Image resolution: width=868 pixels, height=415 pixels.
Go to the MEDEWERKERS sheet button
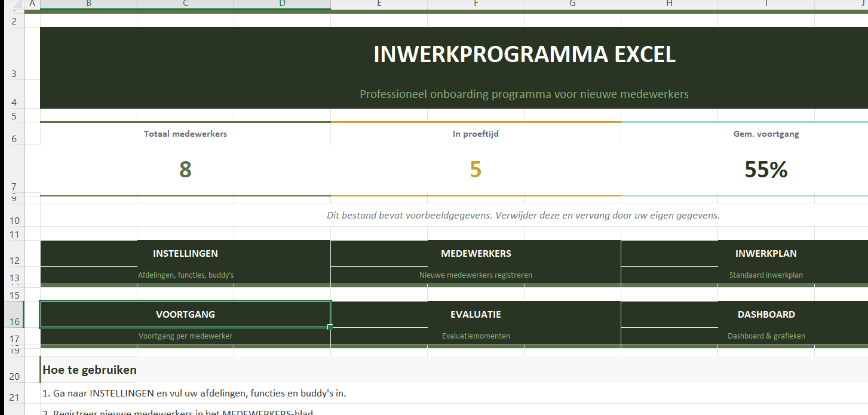pyautogui.click(x=476, y=254)
